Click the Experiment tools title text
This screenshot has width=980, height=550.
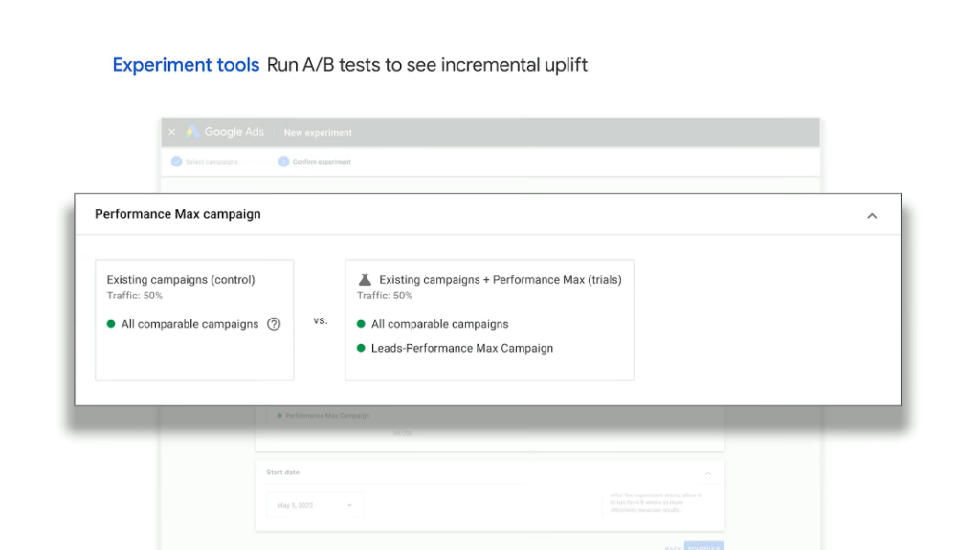tap(186, 65)
